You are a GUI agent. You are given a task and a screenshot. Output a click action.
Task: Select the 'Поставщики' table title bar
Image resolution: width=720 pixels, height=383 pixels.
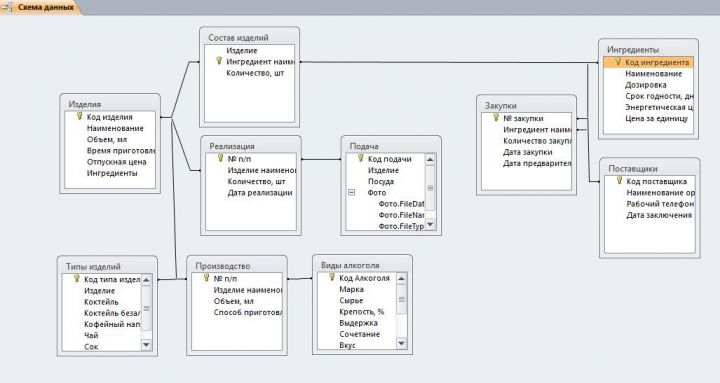point(650,168)
